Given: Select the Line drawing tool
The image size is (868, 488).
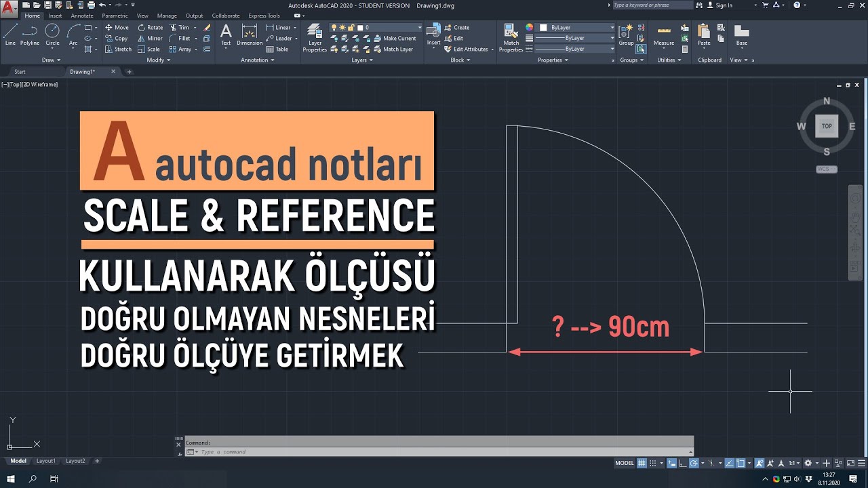Looking at the screenshot, I should [10, 35].
